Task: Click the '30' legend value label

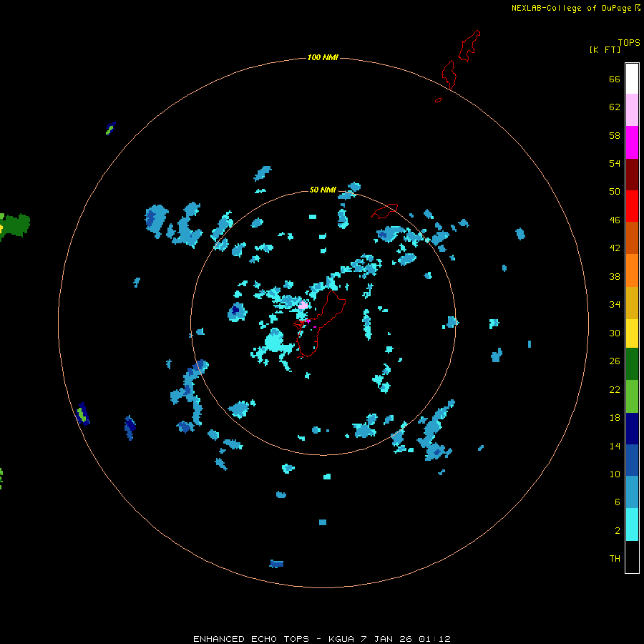Action: coord(615,333)
